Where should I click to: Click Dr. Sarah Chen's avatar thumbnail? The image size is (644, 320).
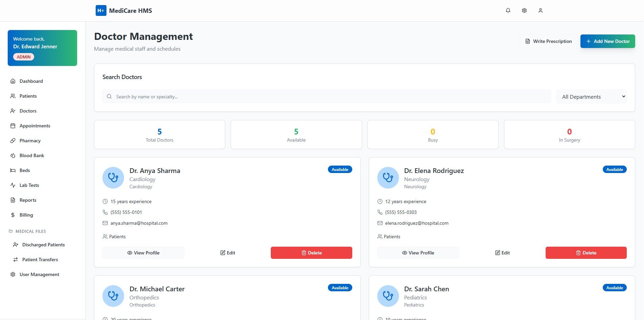point(388,296)
